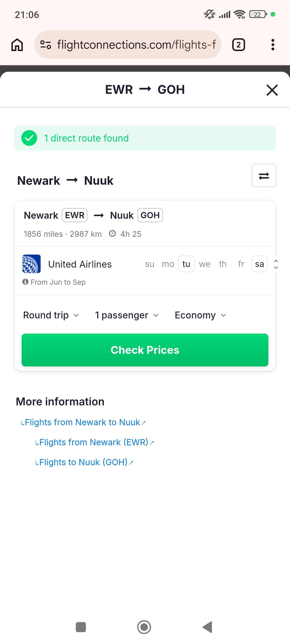The width and height of the screenshot is (290, 644).
Task: Open the Economy class dropdown
Action: click(x=201, y=315)
